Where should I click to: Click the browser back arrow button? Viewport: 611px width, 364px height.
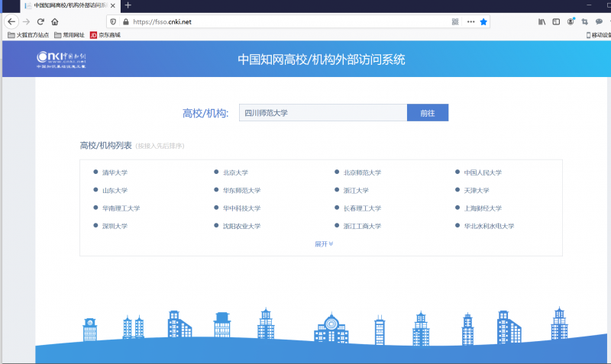tap(11, 22)
